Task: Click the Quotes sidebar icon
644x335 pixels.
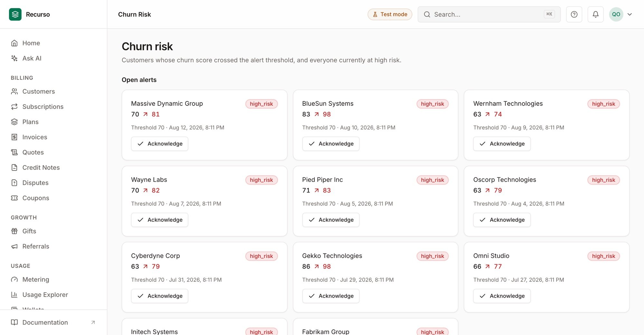Action: (x=14, y=152)
